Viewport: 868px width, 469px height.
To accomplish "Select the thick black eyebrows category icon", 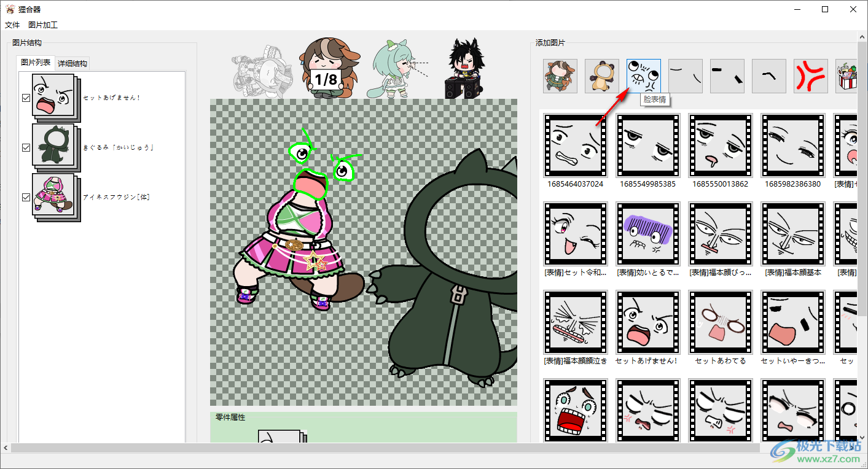I will [727, 76].
